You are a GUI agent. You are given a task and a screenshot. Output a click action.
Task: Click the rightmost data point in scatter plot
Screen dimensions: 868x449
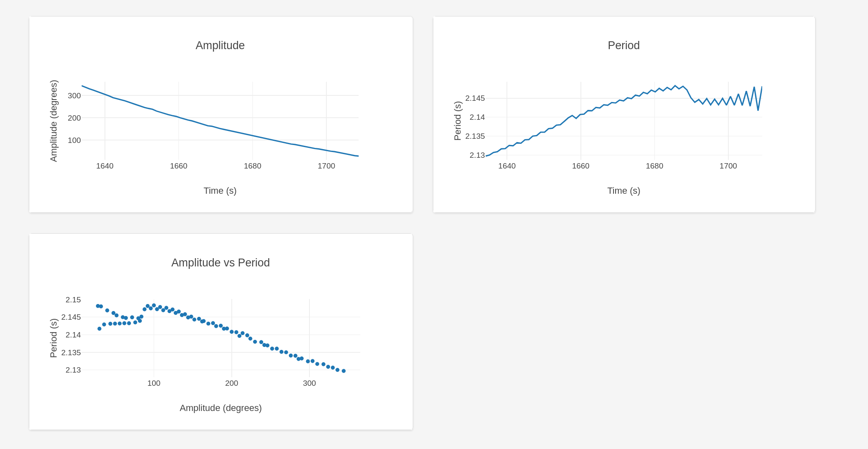pyautogui.click(x=344, y=371)
